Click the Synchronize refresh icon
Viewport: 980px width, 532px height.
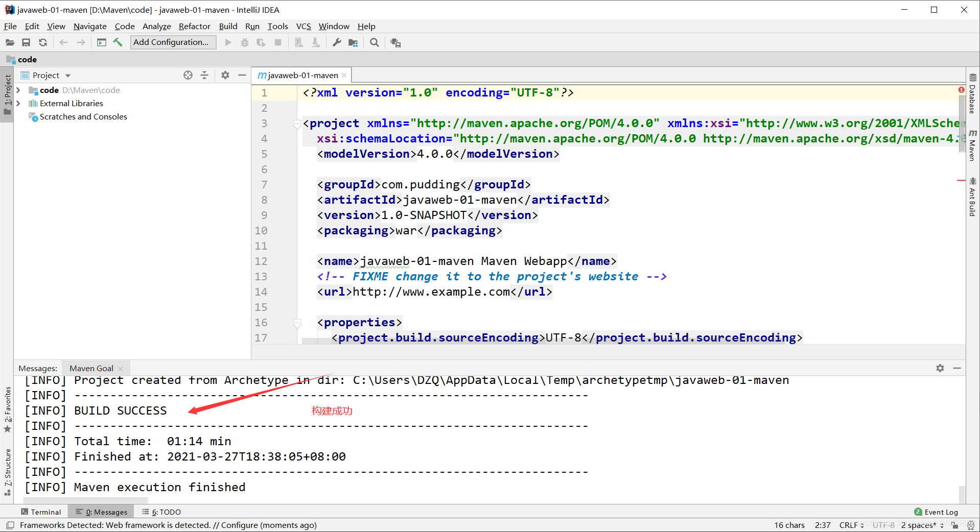(x=43, y=42)
